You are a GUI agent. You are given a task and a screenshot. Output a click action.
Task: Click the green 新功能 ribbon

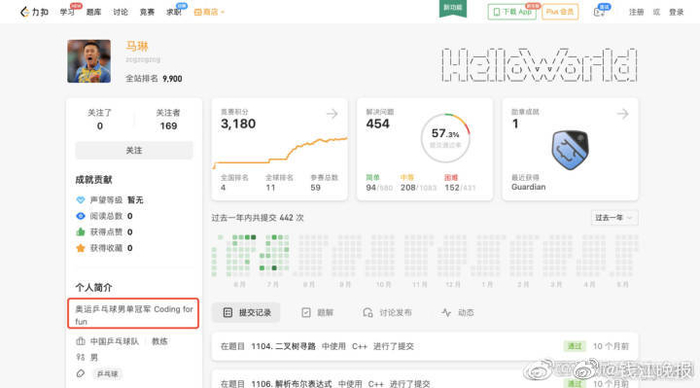tap(453, 8)
